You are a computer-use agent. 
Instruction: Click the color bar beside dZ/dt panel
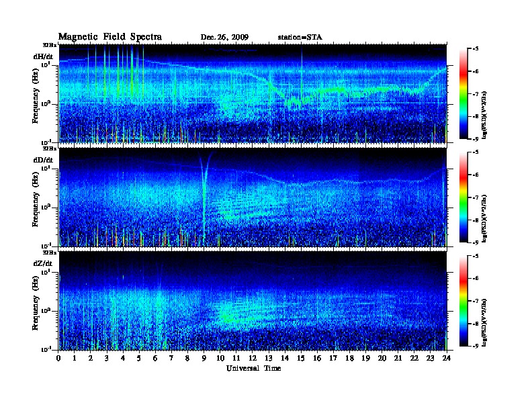pyautogui.click(x=463, y=301)
